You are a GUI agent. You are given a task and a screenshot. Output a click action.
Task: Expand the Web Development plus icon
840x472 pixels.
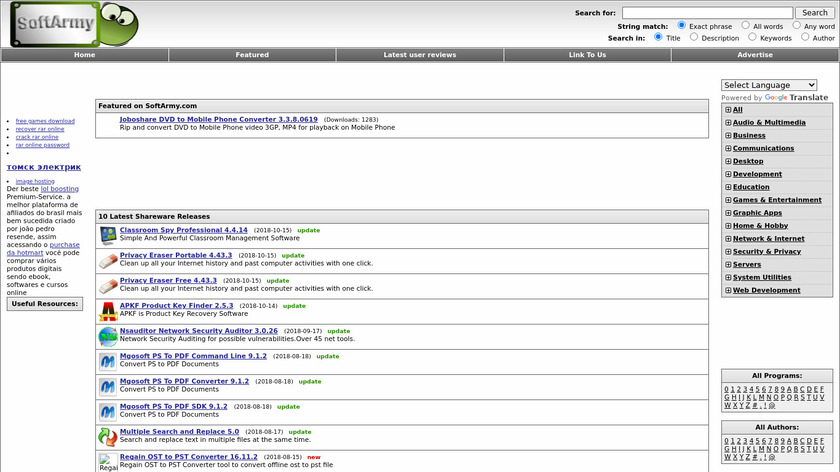tap(728, 290)
